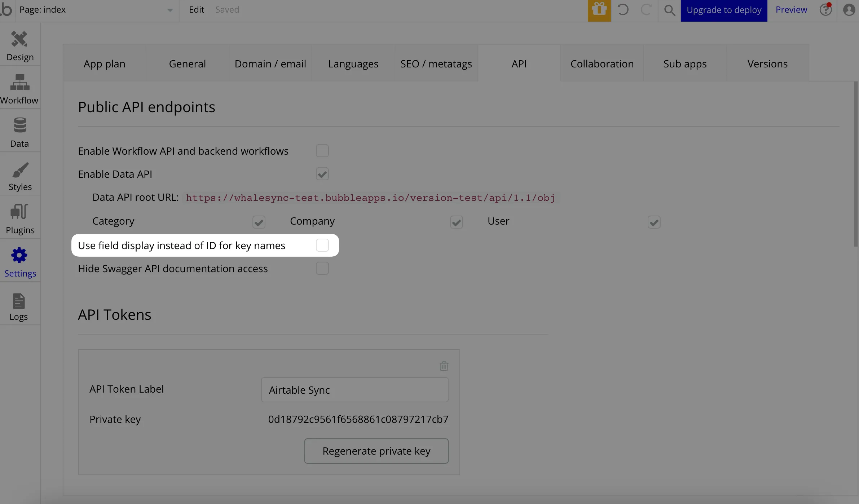
Task: Click the vertical scrollbar of settings panel
Action: [x=855, y=164]
